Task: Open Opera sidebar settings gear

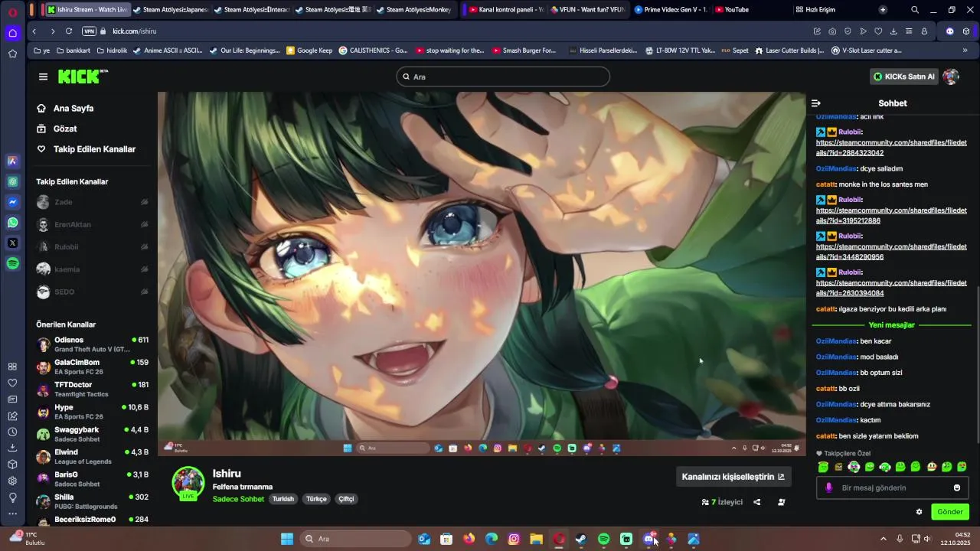Action: 12,481
